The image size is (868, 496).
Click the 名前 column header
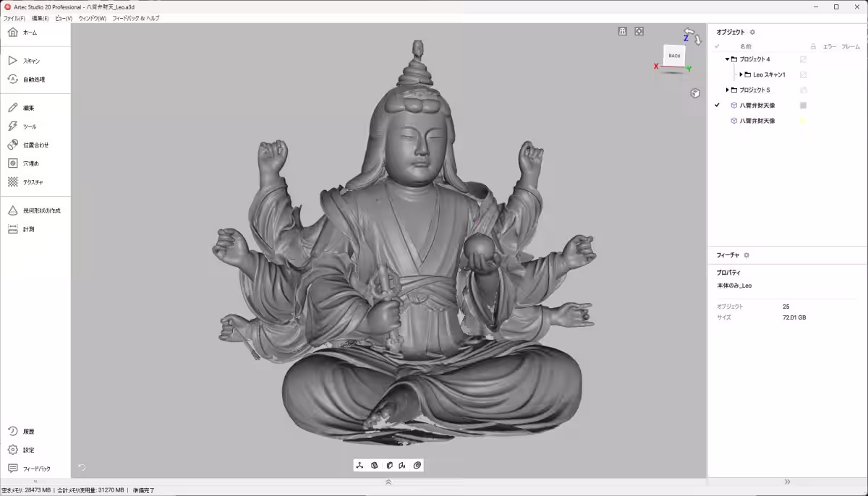[x=746, y=46]
